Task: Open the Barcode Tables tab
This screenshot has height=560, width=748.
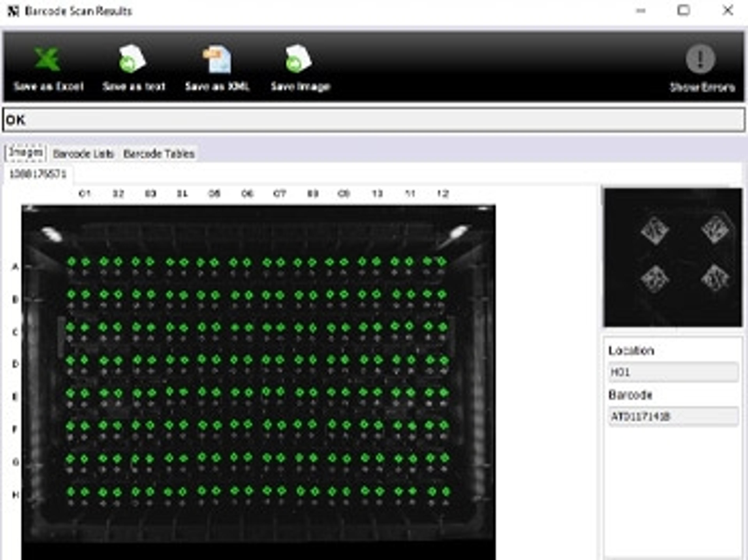Action: point(159,154)
